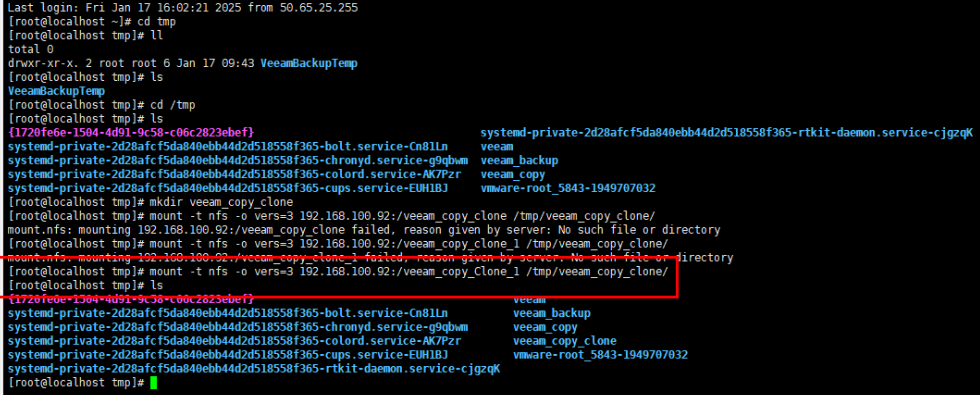
Task: Click the 'cd /tmp' command line
Action: point(102,105)
